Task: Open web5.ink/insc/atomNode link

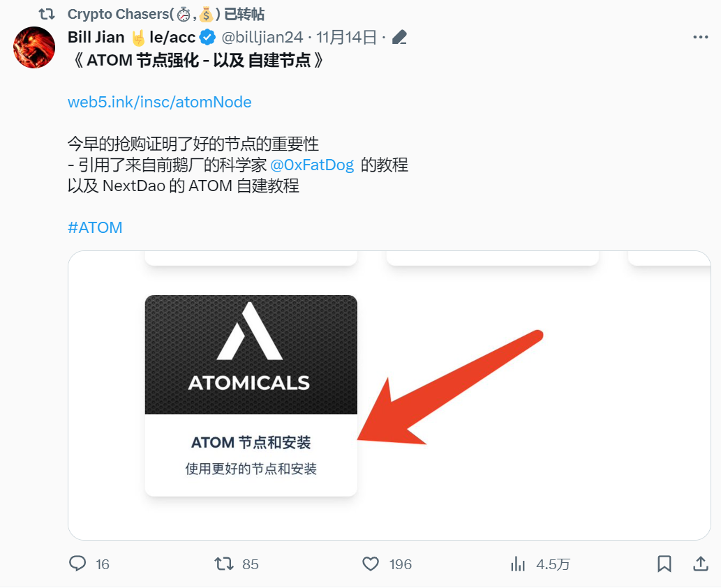Action: tap(160, 102)
